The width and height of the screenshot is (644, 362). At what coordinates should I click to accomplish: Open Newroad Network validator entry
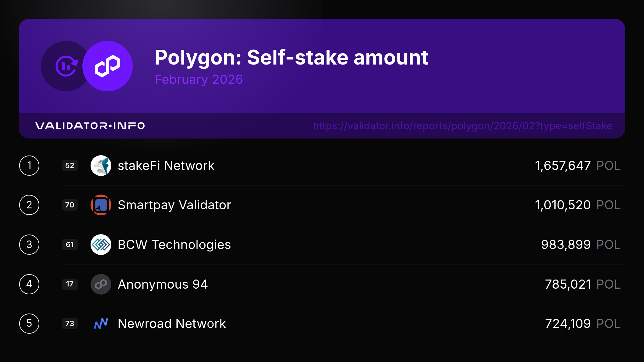pyautogui.click(x=172, y=324)
